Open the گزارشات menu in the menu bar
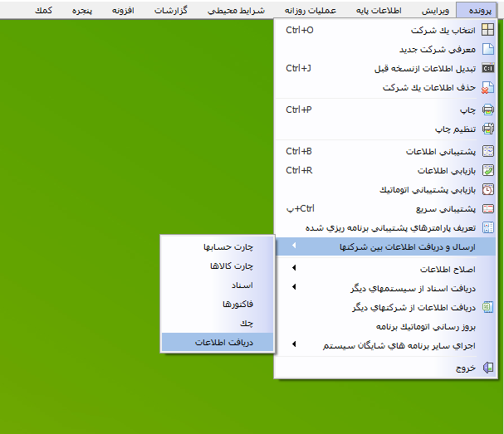Viewport: 504px width, 434px height. point(171,10)
